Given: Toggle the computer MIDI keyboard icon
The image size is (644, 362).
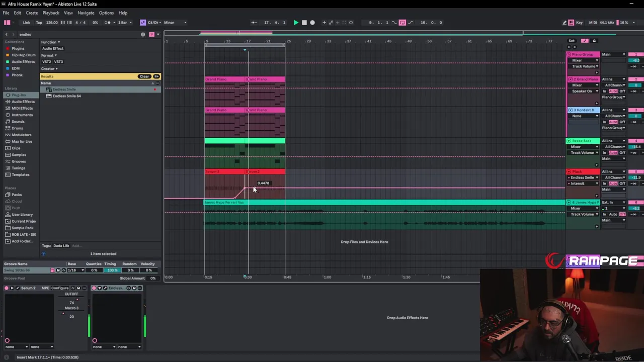Looking at the screenshot, I should coord(571,22).
